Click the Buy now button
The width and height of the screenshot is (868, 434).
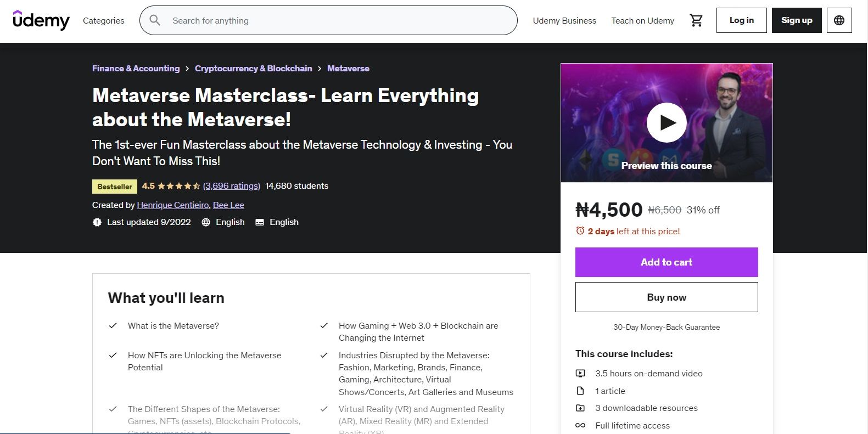pyautogui.click(x=666, y=297)
